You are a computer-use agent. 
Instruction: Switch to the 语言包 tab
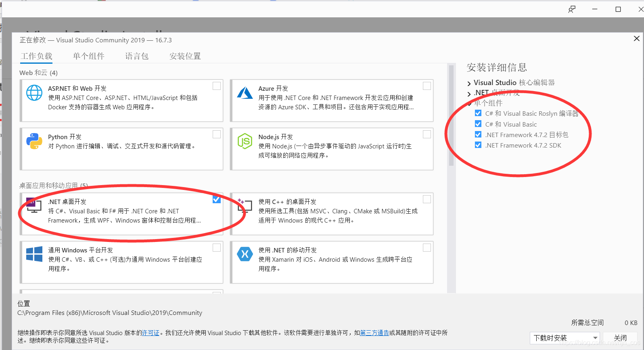pyautogui.click(x=137, y=56)
